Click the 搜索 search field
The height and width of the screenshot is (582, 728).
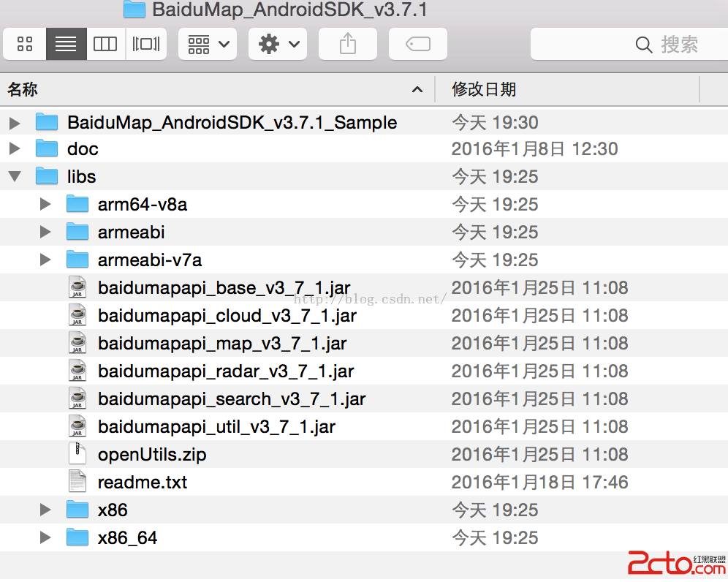click(x=629, y=44)
